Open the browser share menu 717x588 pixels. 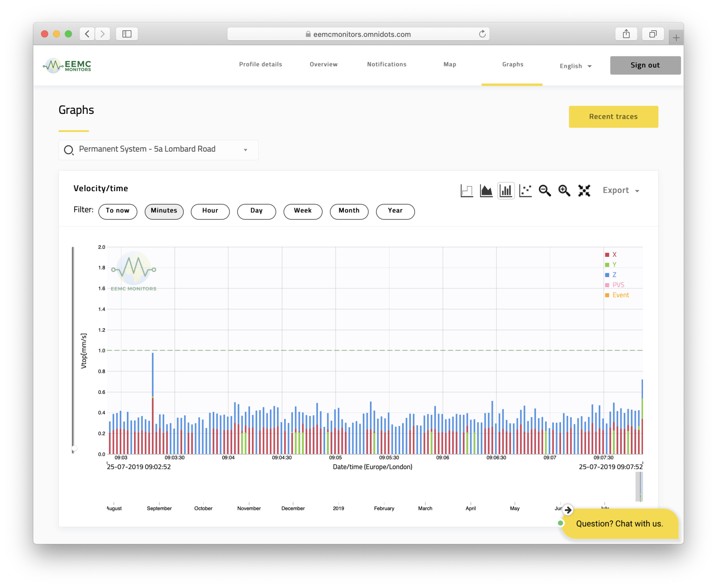626,34
